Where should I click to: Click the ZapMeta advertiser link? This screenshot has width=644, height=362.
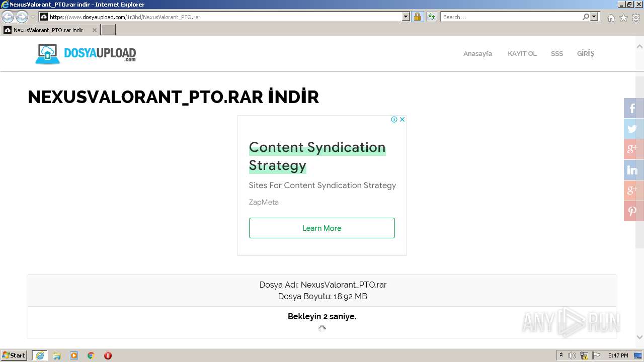point(264,202)
